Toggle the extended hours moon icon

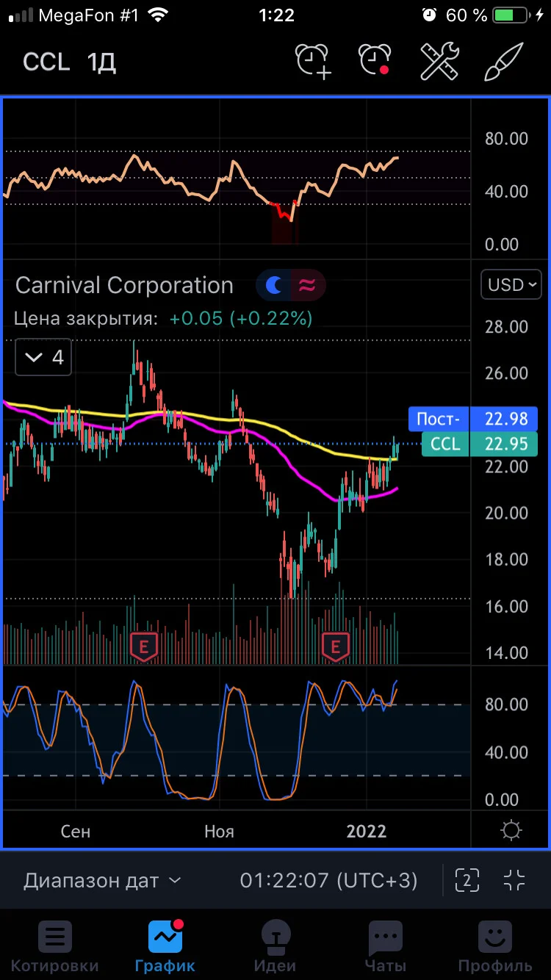(x=274, y=285)
